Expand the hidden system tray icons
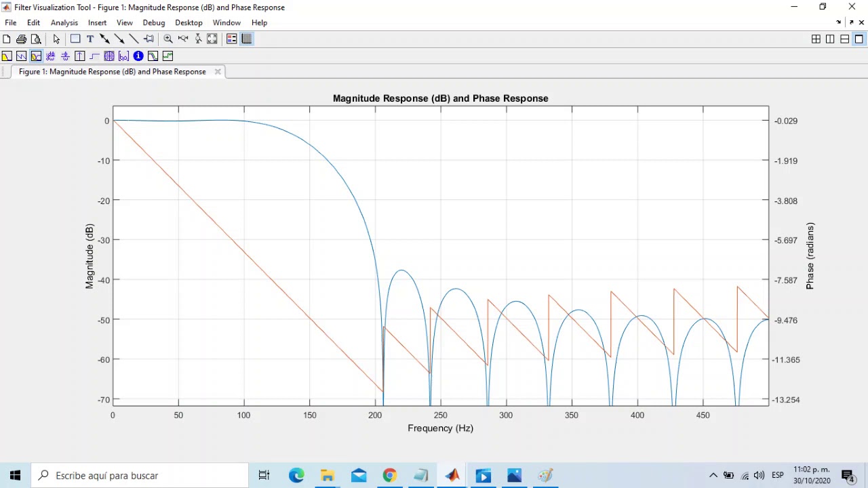This screenshot has height=488, width=868. (713, 475)
